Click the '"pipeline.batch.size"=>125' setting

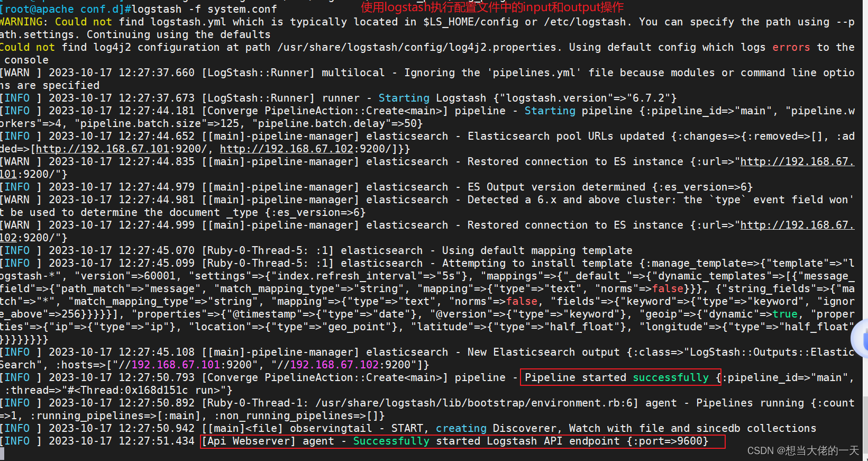[x=157, y=123]
